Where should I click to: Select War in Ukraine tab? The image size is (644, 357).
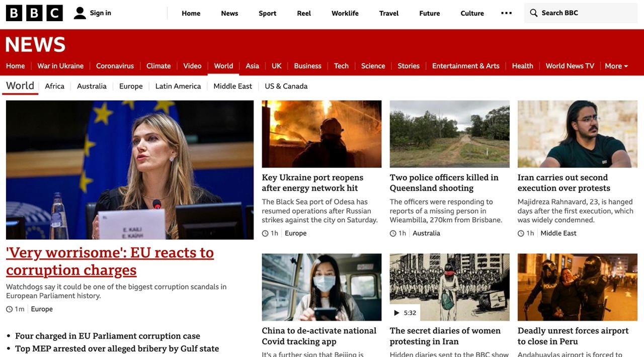coord(60,66)
